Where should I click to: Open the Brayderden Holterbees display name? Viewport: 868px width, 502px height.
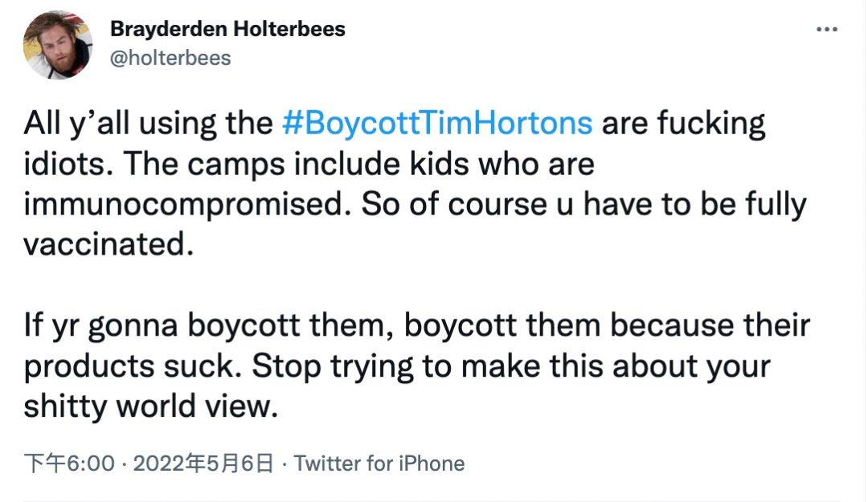click(x=227, y=29)
